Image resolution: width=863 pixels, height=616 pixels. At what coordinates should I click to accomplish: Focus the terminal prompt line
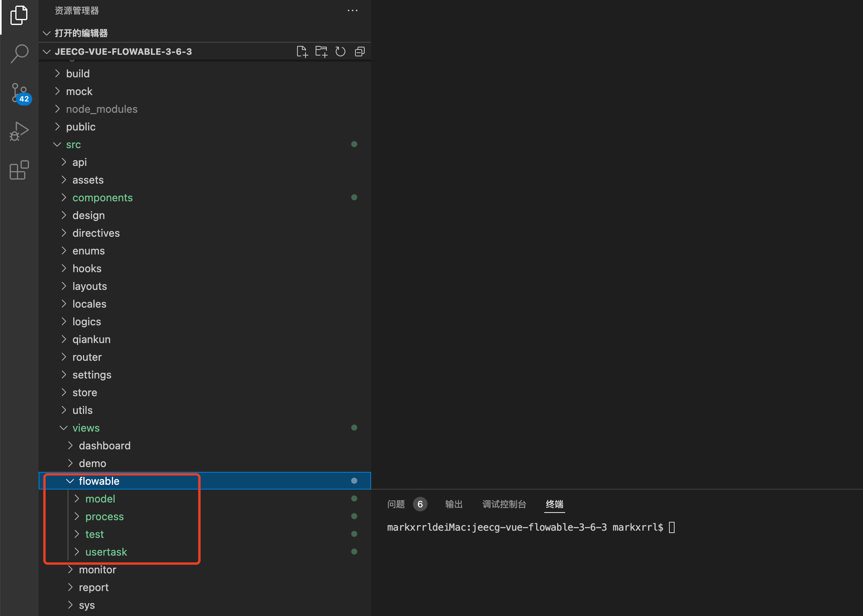pyautogui.click(x=531, y=527)
